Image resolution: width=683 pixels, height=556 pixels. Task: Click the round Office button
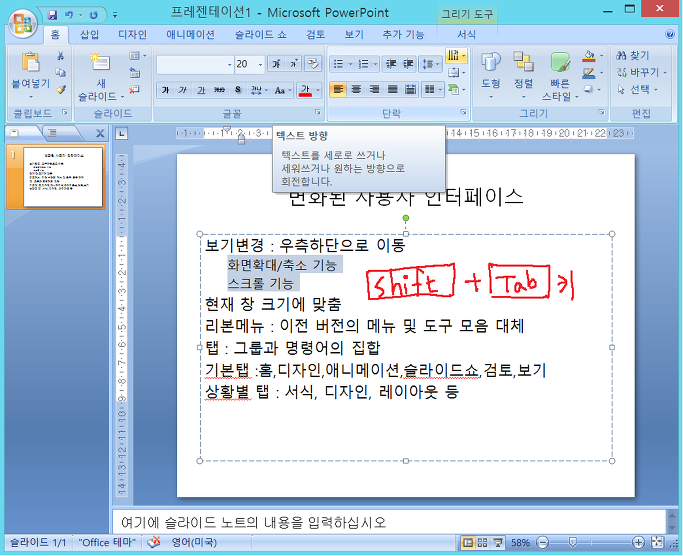click(23, 23)
